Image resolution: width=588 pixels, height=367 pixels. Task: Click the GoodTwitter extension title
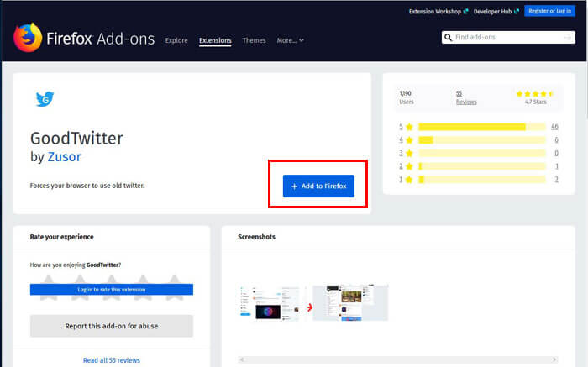click(76, 139)
